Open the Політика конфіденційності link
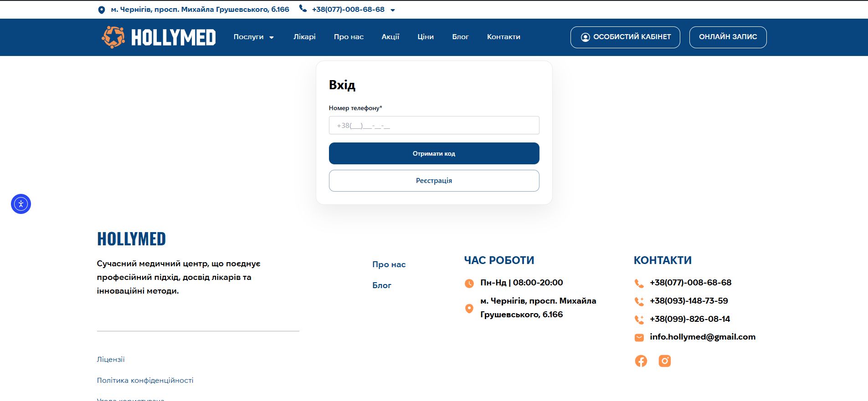 tap(145, 380)
